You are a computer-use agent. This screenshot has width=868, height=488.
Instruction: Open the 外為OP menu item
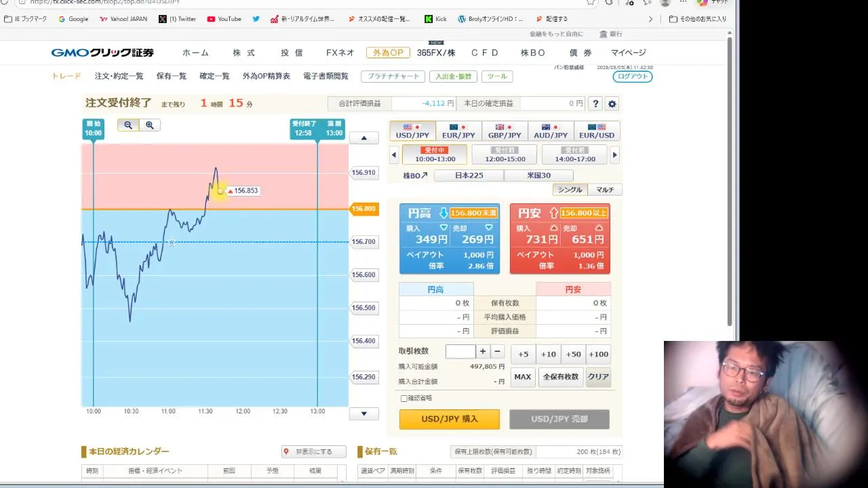[x=388, y=53]
